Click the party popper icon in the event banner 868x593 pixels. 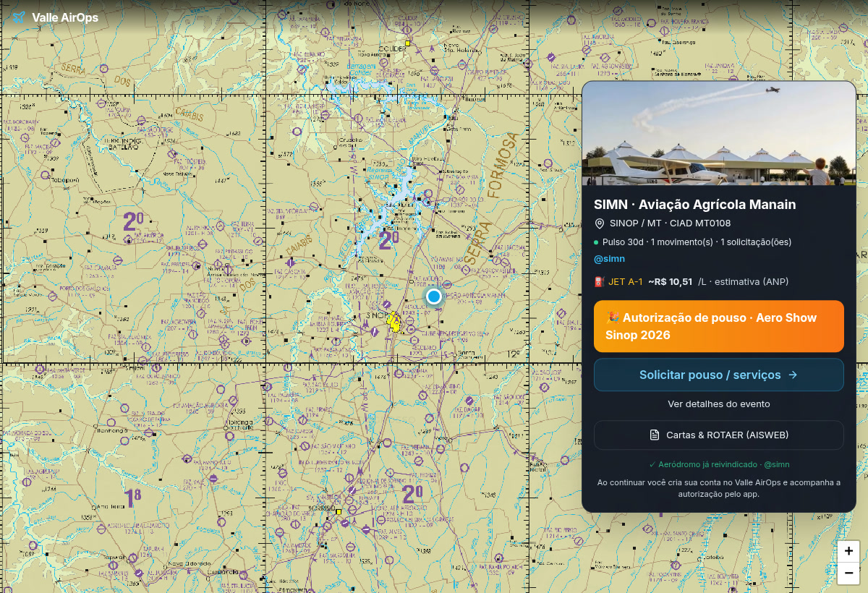pos(612,317)
